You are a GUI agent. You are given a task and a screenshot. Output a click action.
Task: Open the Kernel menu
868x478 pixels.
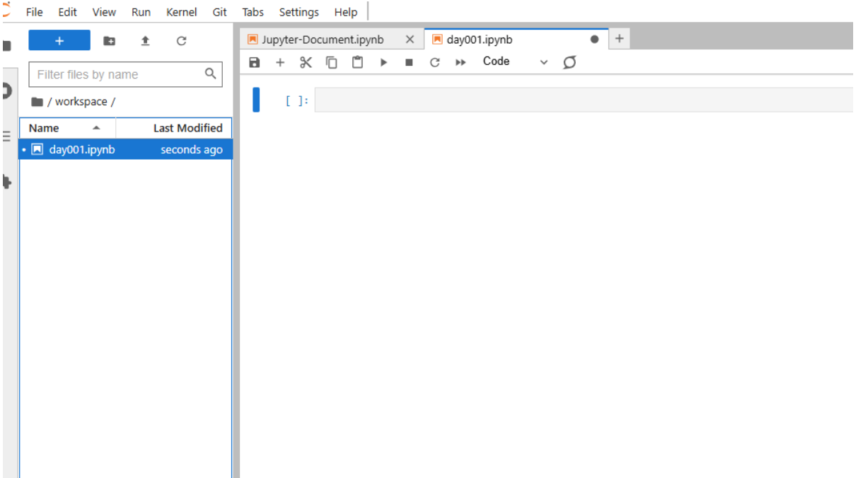pos(182,12)
